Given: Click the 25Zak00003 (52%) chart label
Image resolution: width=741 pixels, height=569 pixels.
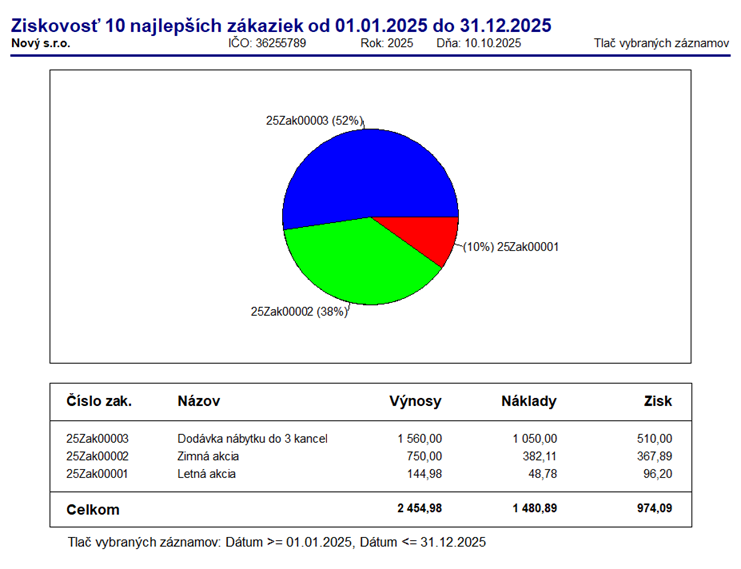Looking at the screenshot, I should (x=314, y=120).
